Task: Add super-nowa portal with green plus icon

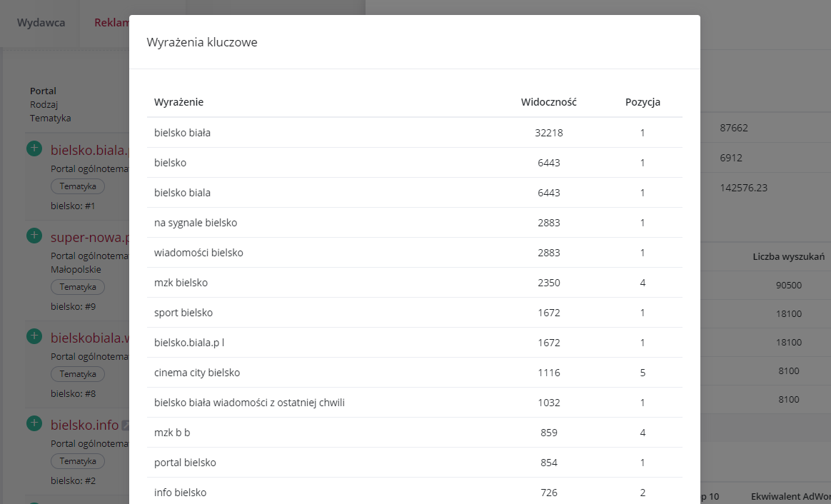Action: [34, 236]
